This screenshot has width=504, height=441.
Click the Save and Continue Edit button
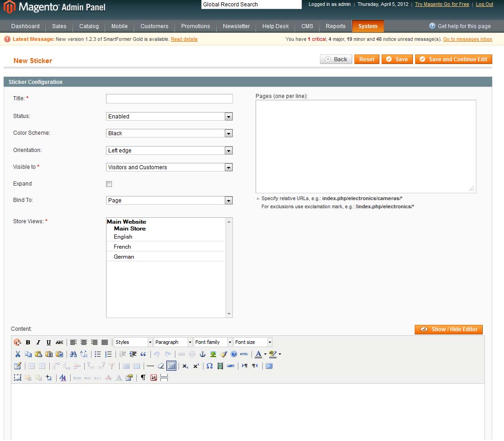(x=453, y=59)
